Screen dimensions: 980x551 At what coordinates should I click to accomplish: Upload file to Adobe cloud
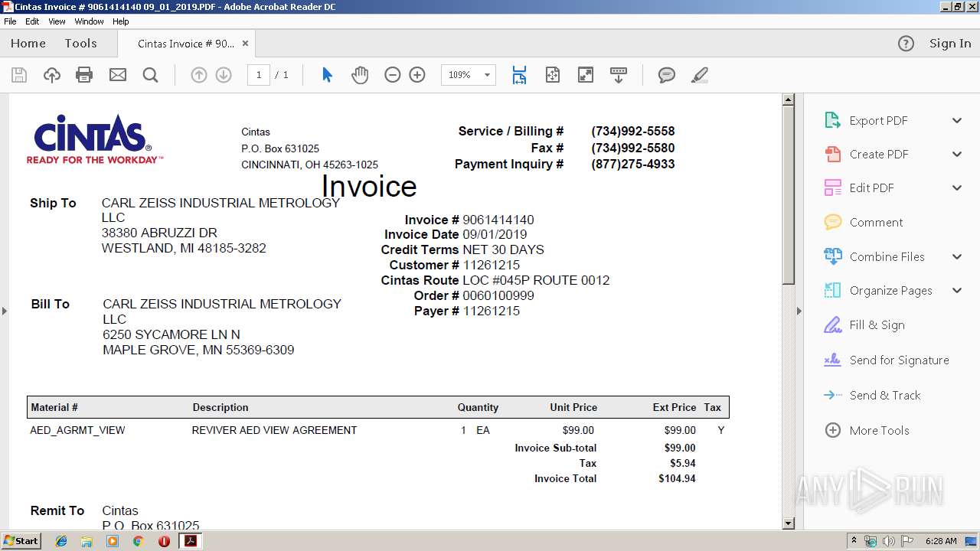point(52,75)
